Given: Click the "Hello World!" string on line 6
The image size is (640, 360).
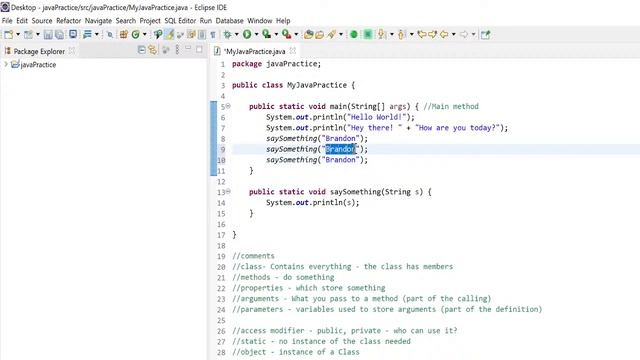Looking at the screenshot, I should (x=376, y=117).
